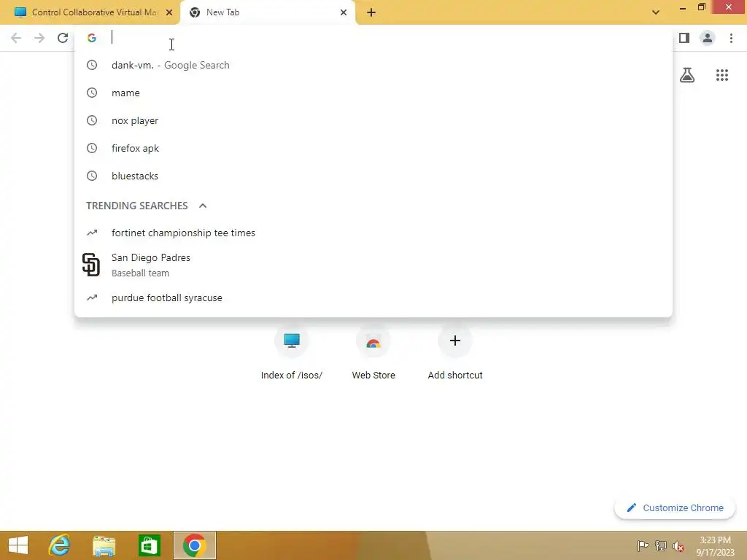Choose the San Diego Padres suggestion
The width and height of the screenshot is (747, 560).
click(x=373, y=265)
